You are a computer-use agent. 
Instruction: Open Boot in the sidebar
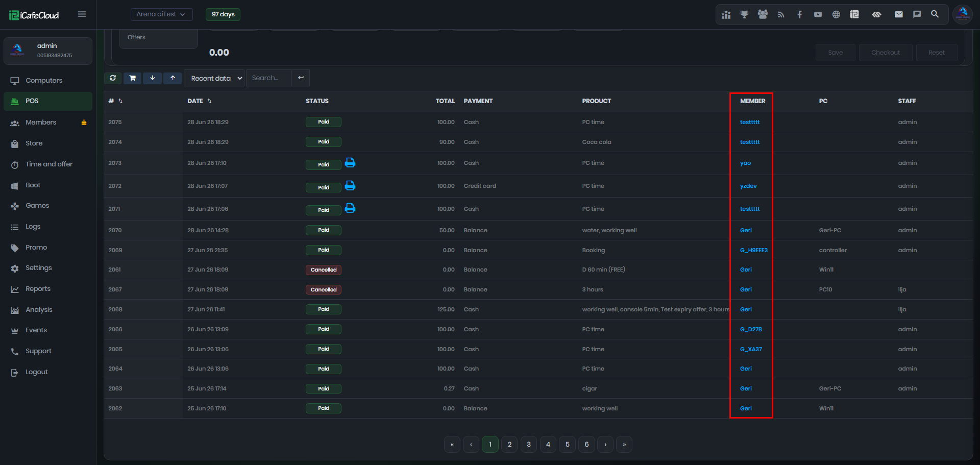[48, 185]
